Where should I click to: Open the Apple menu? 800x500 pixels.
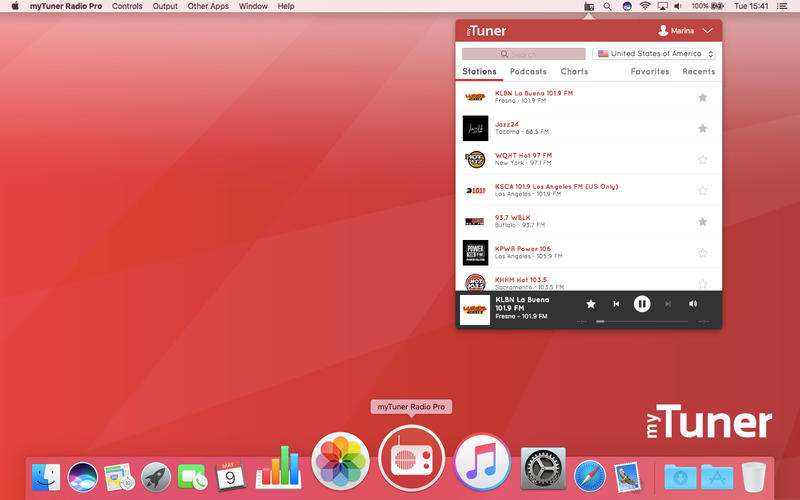pos(15,6)
